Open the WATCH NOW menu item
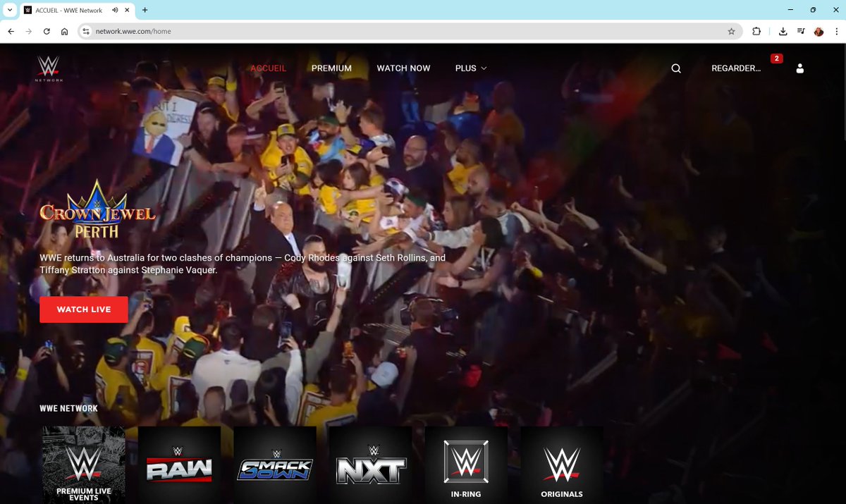 point(403,68)
